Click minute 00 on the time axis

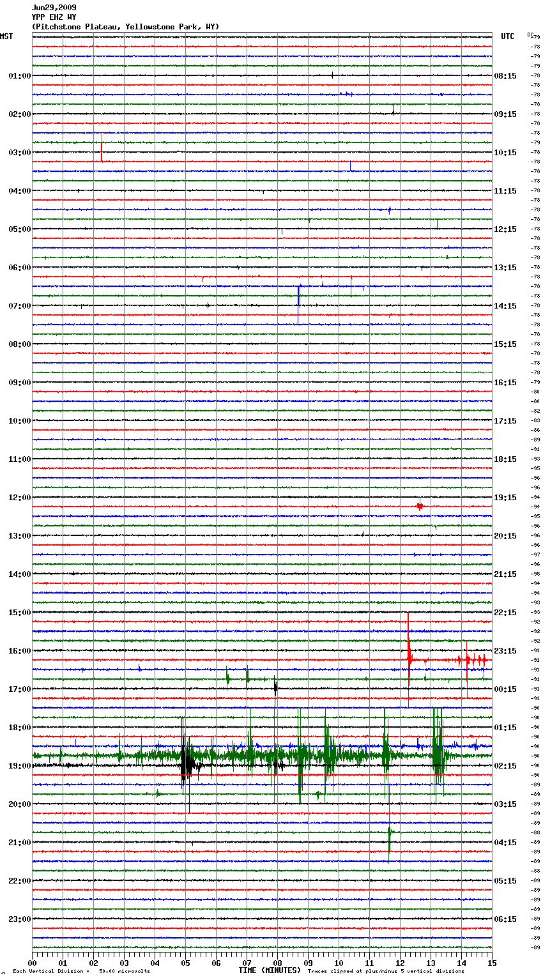point(33,963)
